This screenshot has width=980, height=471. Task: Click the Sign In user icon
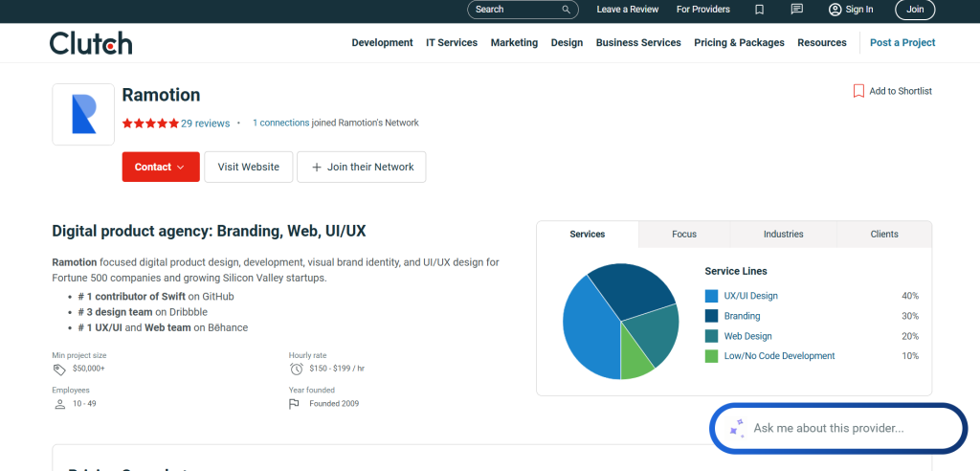[x=835, y=10]
